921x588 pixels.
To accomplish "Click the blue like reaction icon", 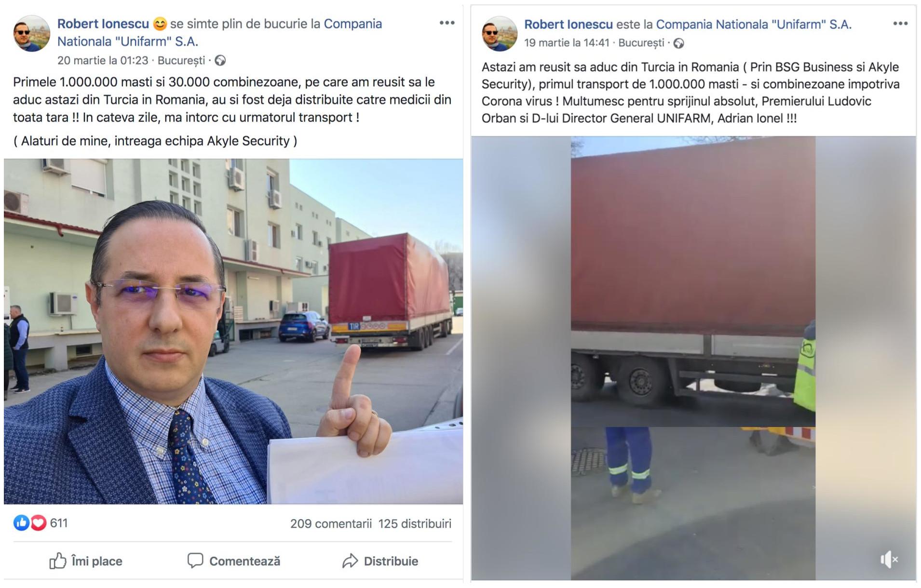I will coord(21,523).
